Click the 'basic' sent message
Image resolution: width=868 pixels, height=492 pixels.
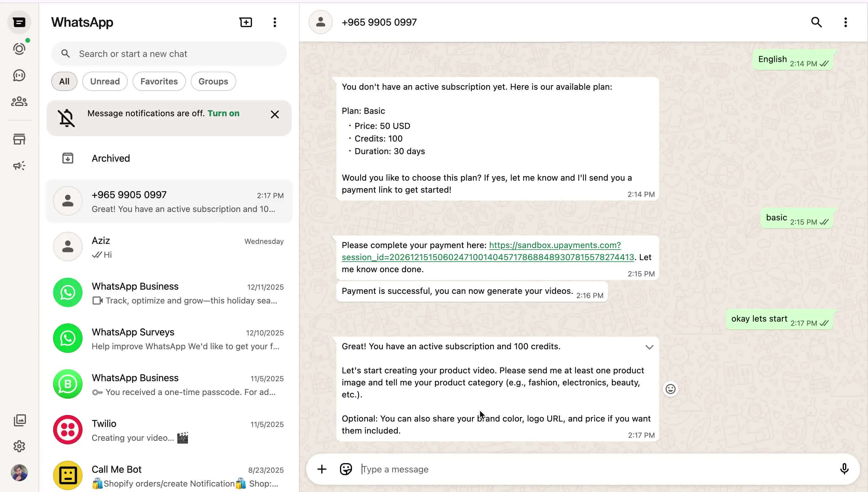tap(797, 218)
